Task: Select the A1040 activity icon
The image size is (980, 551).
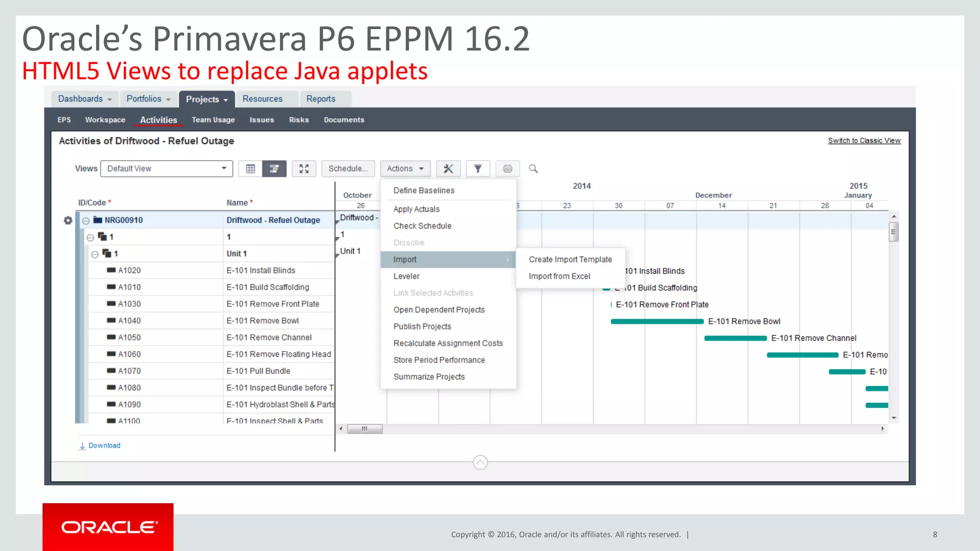Action: [111, 320]
